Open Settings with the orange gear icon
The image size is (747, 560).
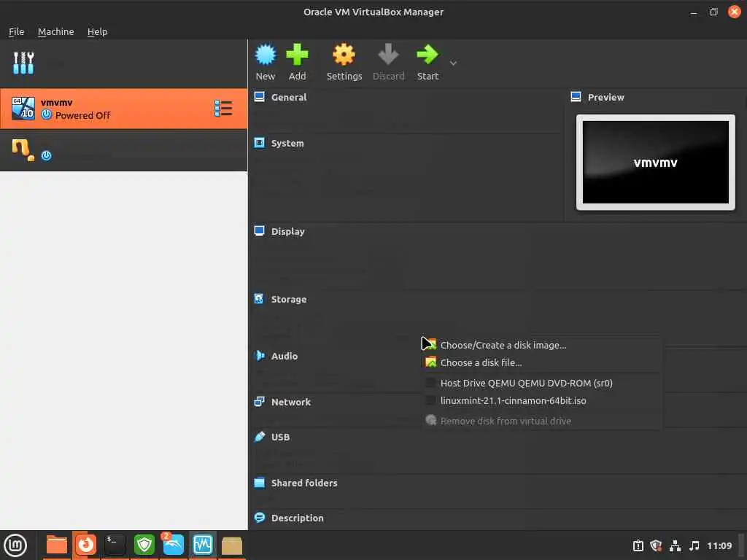(344, 55)
